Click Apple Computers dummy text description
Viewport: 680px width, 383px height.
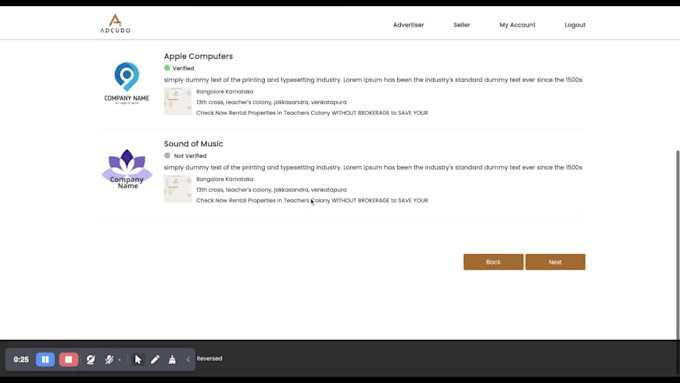click(x=373, y=80)
